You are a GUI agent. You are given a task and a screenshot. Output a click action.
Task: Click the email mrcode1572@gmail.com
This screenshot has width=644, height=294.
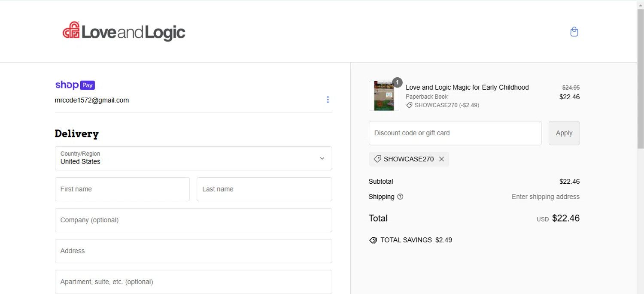(x=92, y=100)
